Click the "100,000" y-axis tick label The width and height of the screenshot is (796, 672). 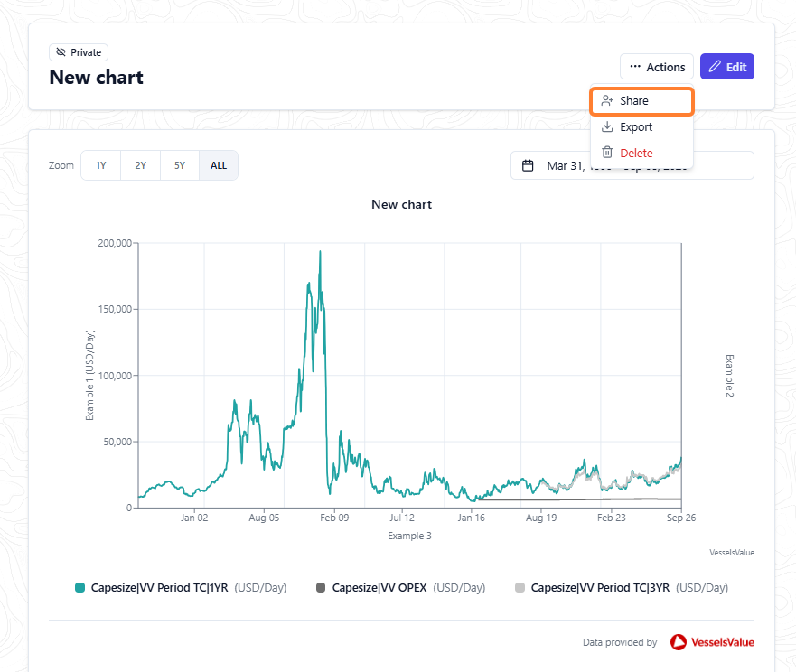(x=115, y=376)
